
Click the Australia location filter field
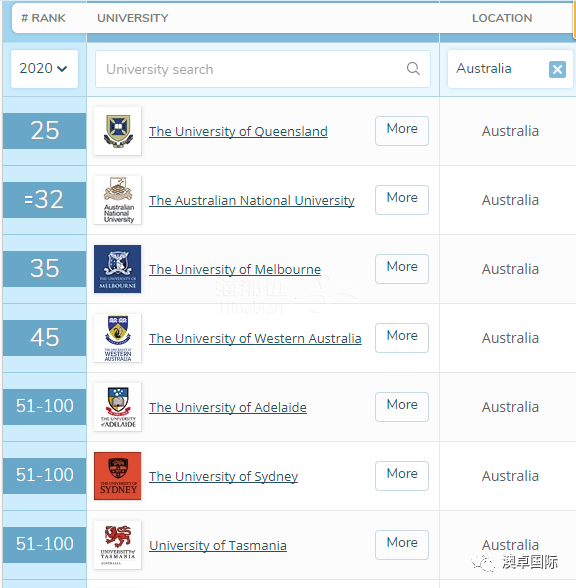(510, 69)
